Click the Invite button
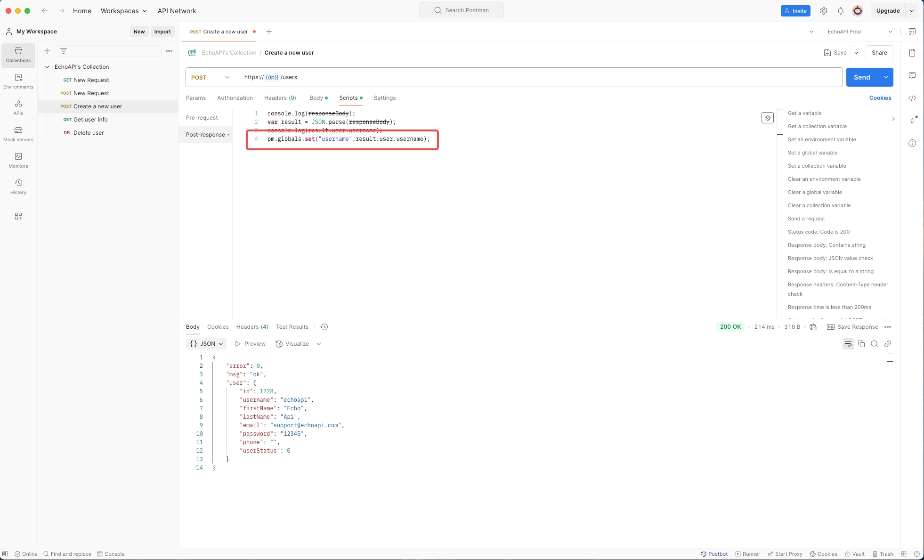The width and height of the screenshot is (924, 560). point(795,11)
